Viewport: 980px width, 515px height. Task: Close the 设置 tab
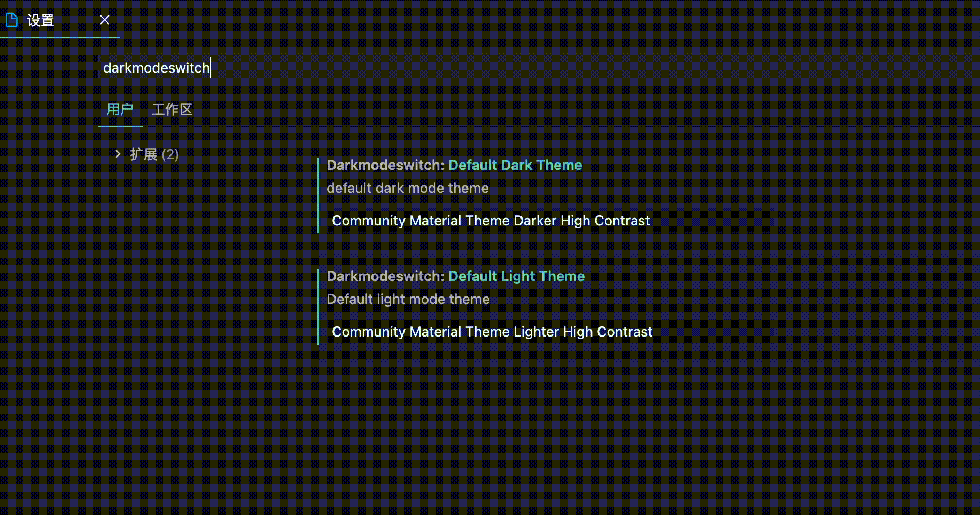pos(105,20)
